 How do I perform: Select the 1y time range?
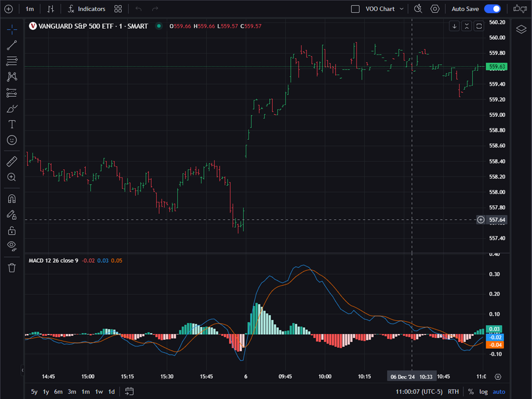coord(46,392)
